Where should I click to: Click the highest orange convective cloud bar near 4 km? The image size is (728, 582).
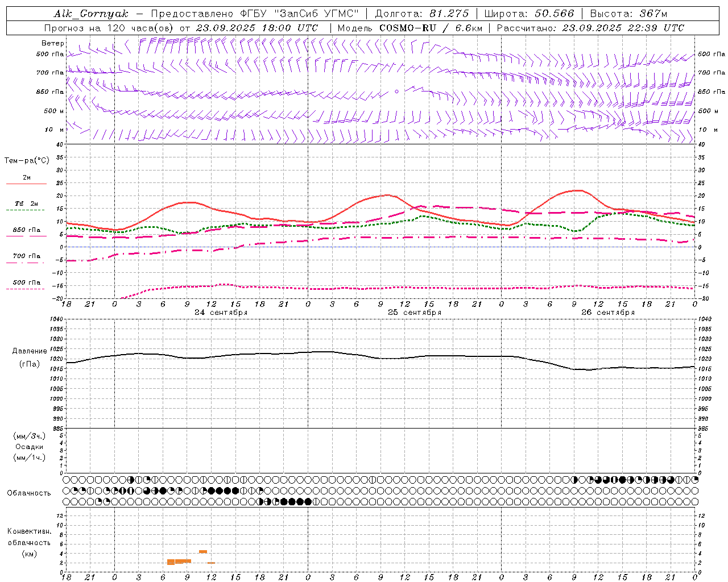[203, 551]
